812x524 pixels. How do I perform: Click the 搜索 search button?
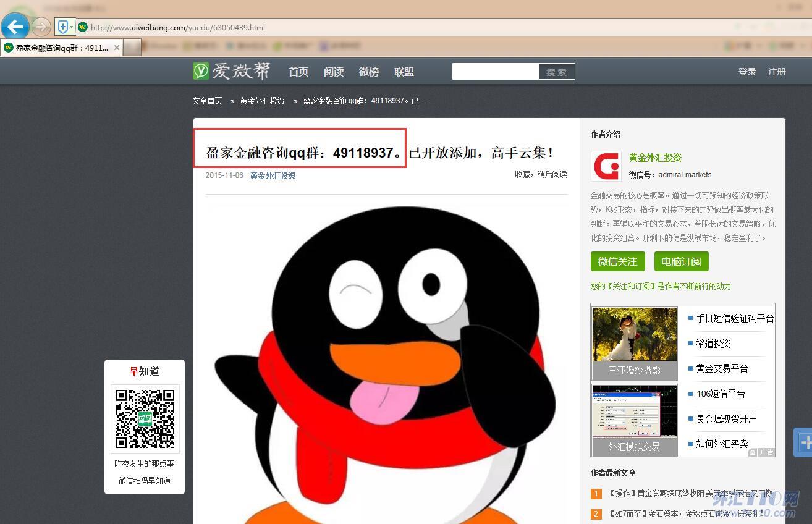pos(557,72)
